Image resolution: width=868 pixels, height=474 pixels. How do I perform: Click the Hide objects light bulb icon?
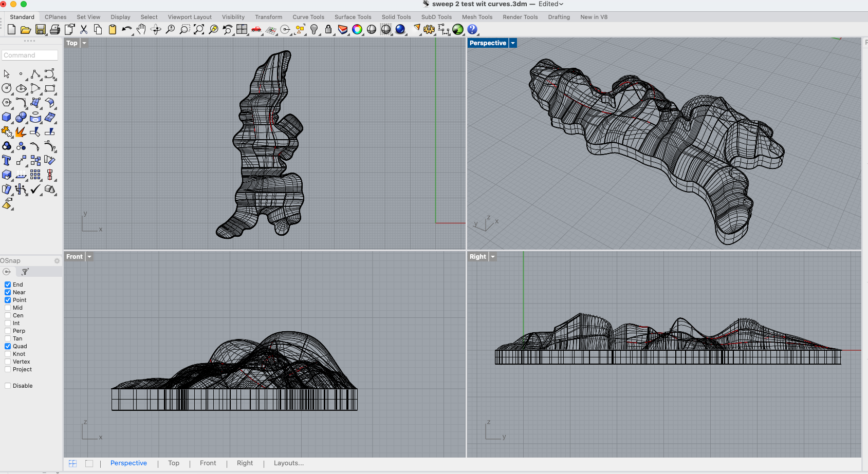click(314, 30)
